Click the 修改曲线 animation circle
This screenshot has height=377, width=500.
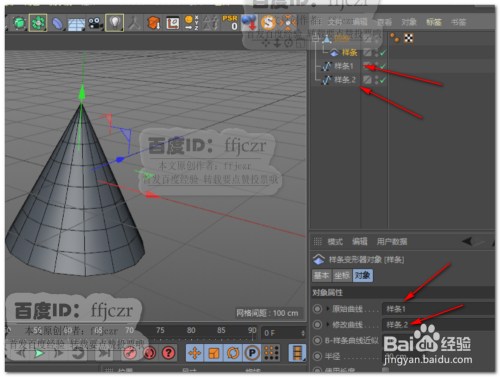click(317, 324)
